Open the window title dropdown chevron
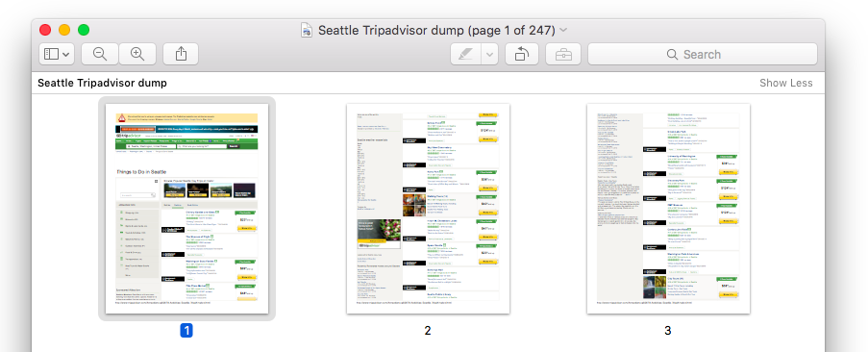 (563, 31)
